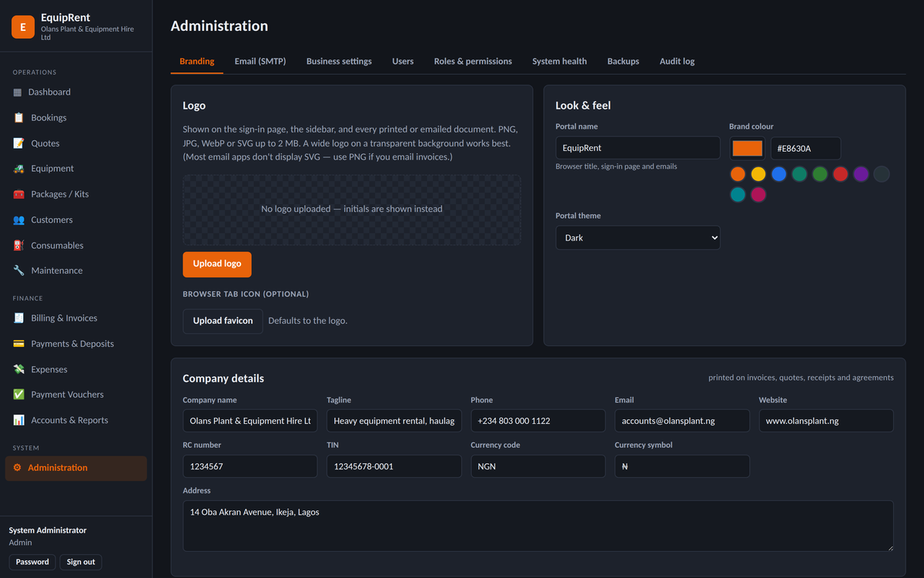Select the blue brand colour swatch
Image resolution: width=924 pixels, height=578 pixels.
(778, 174)
